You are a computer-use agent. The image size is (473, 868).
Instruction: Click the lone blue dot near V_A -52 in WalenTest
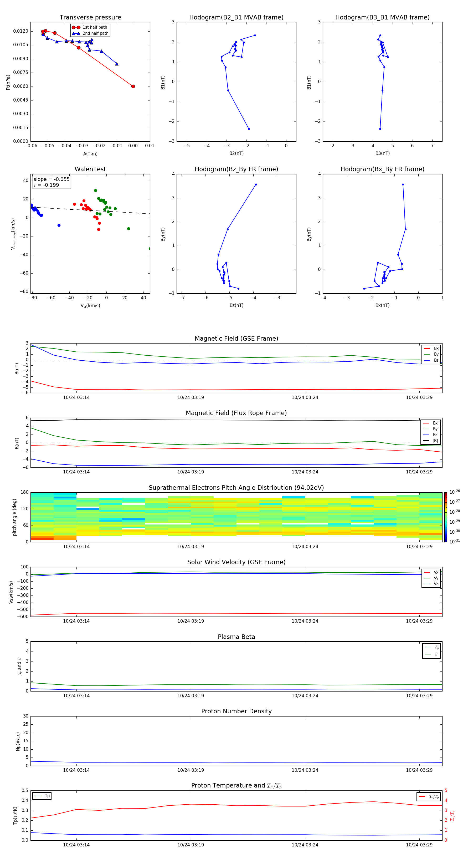point(59,225)
